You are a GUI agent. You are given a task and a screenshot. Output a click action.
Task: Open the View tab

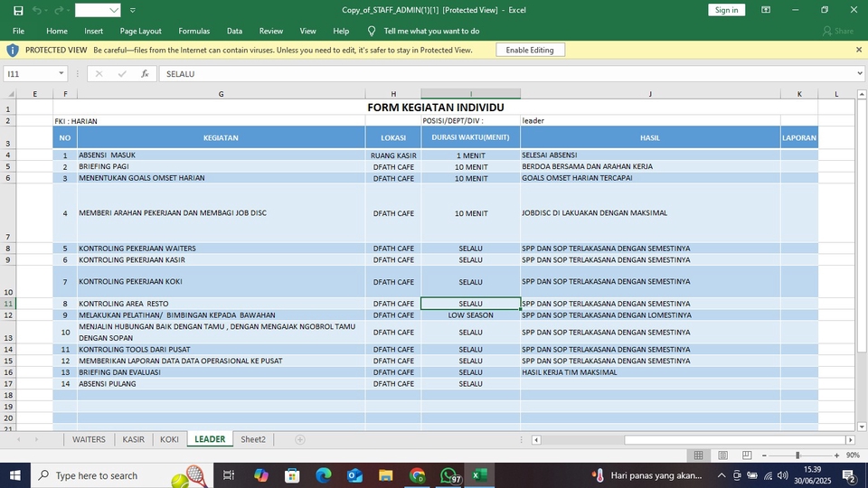click(307, 31)
